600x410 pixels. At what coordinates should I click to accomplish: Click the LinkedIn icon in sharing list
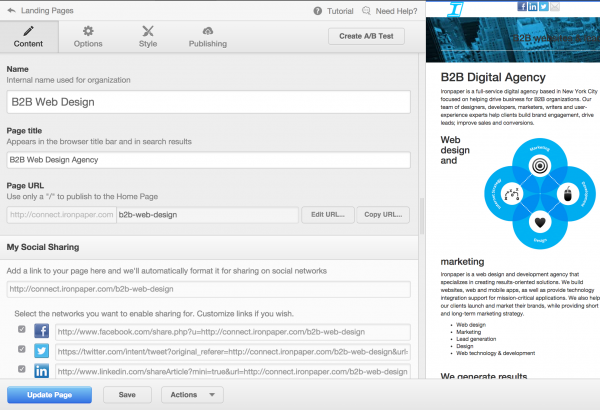pos(41,371)
